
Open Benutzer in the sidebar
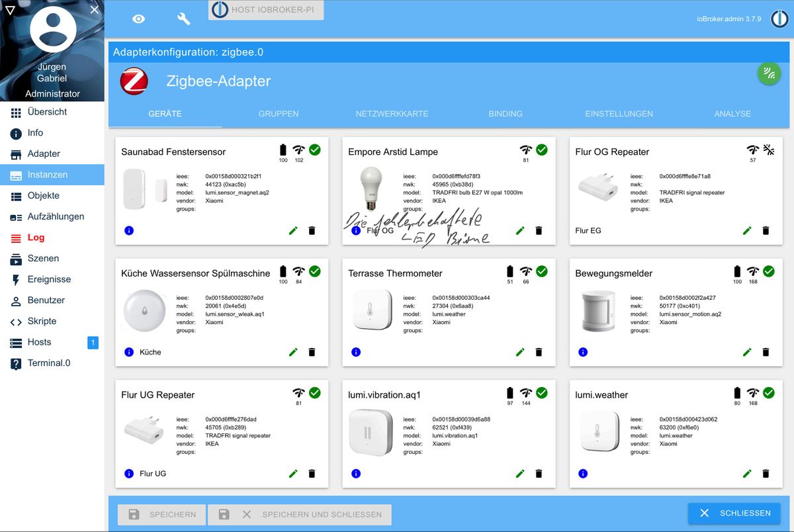[52, 300]
